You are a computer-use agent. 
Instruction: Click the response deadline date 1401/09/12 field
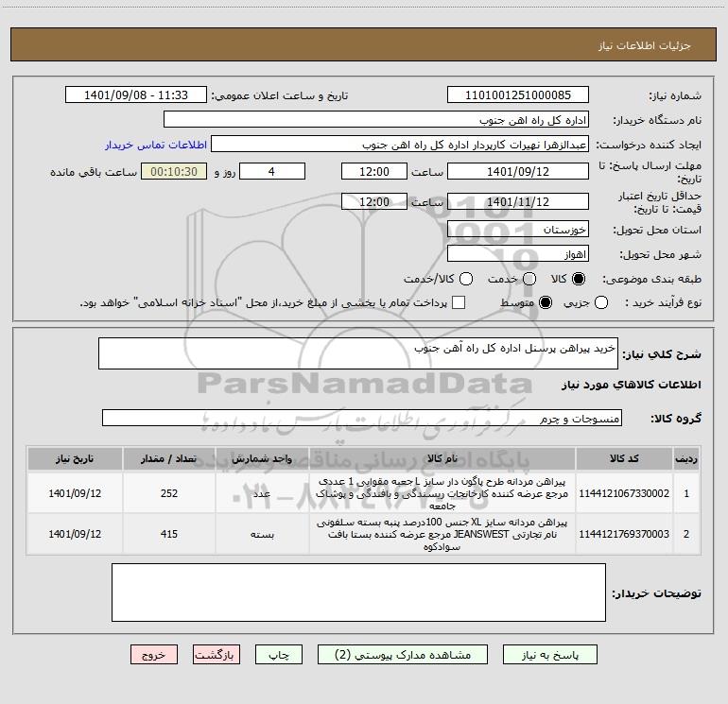[518, 171]
